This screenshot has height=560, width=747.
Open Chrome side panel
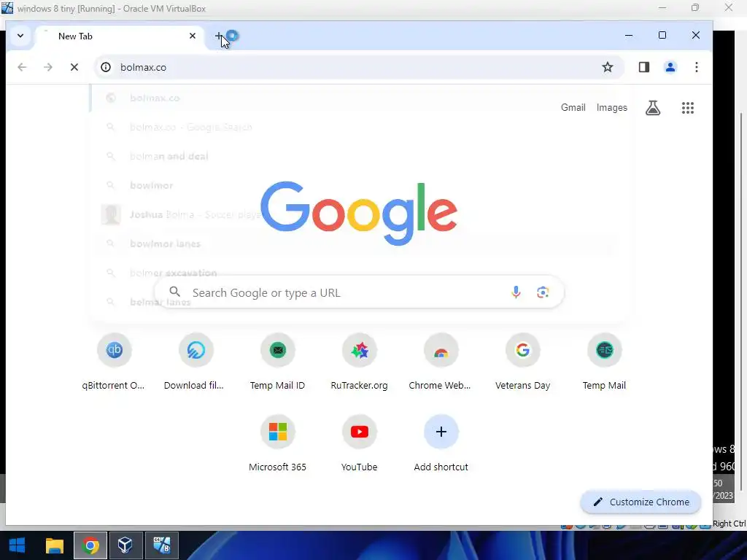(x=643, y=67)
